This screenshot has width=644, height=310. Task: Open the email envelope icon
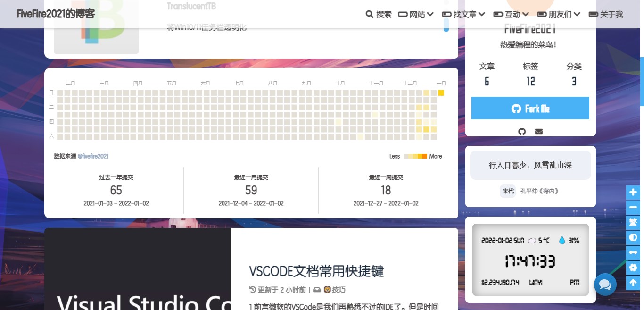(539, 131)
